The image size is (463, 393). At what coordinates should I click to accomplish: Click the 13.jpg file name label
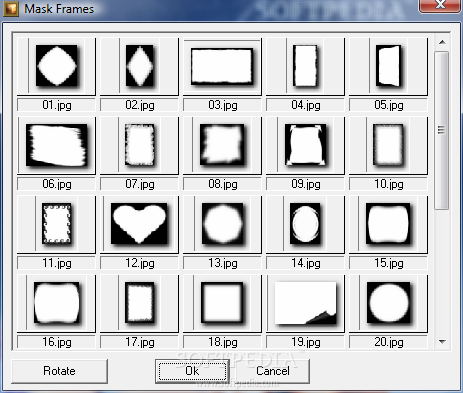click(x=222, y=263)
